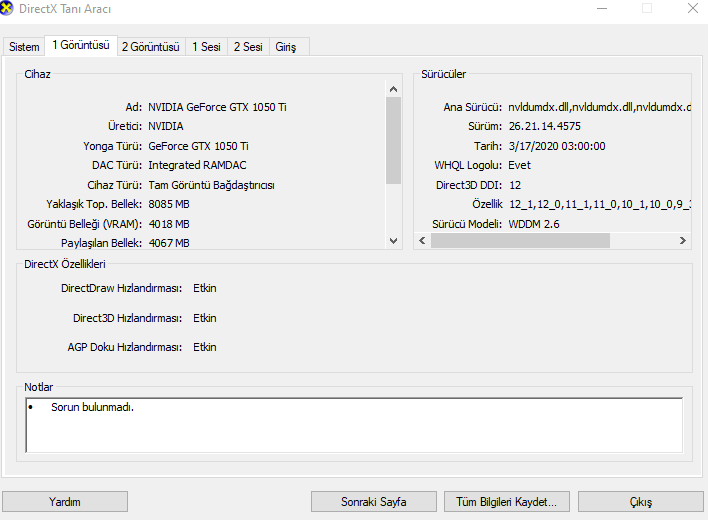The height and width of the screenshot is (520, 708).
Task: Click the Çıkış button
Action: point(641,501)
